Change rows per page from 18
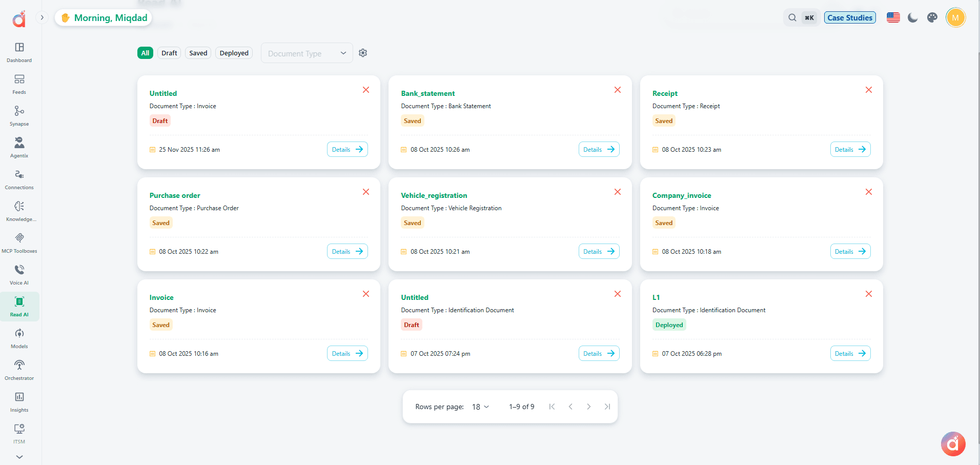 pyautogui.click(x=480, y=407)
